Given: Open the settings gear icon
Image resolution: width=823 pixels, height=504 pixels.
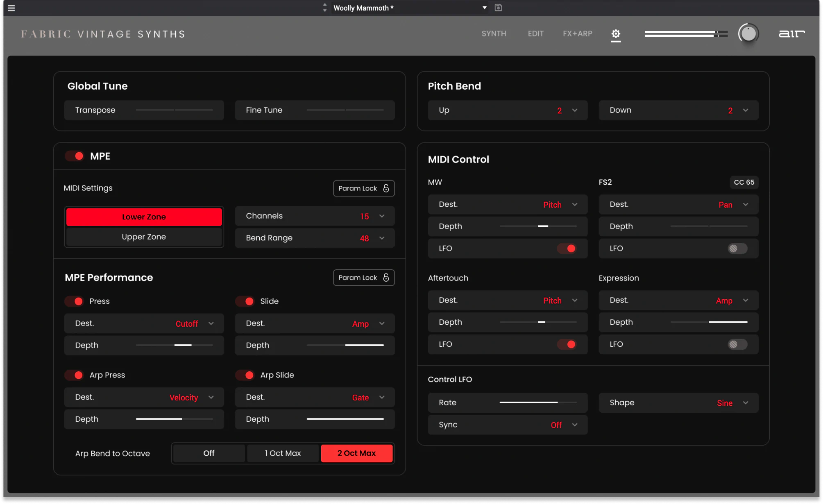Looking at the screenshot, I should coord(616,34).
